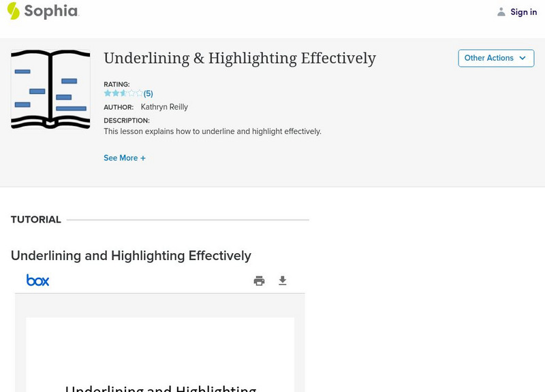The width and height of the screenshot is (545, 392).
Task: Click the download icon in the Box viewer
Action: 283,280
